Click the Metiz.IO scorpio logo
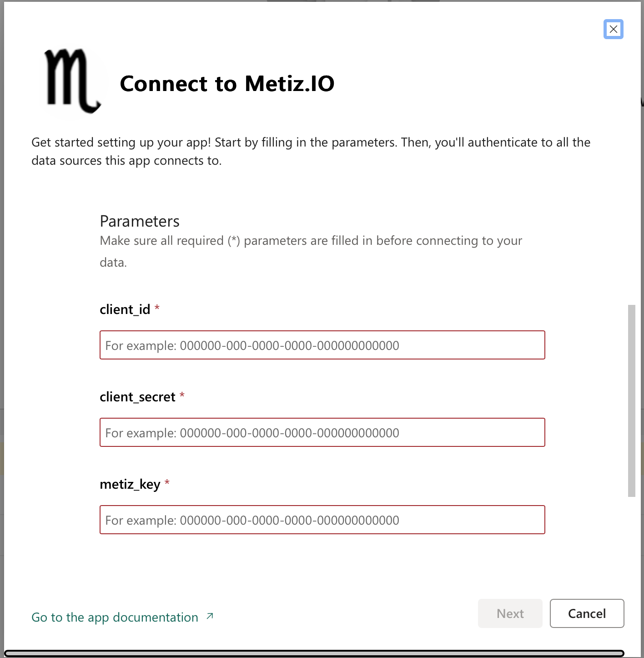The image size is (644, 658). [72, 81]
